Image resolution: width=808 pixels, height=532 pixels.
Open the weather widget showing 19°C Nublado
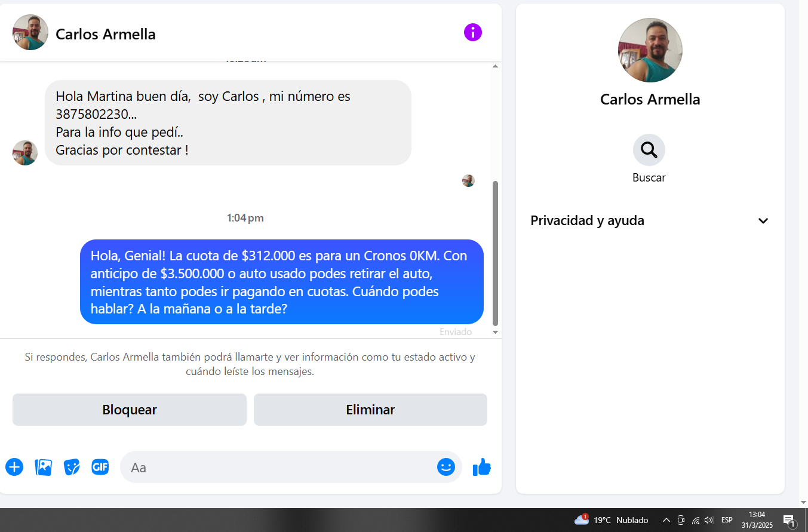click(611, 520)
